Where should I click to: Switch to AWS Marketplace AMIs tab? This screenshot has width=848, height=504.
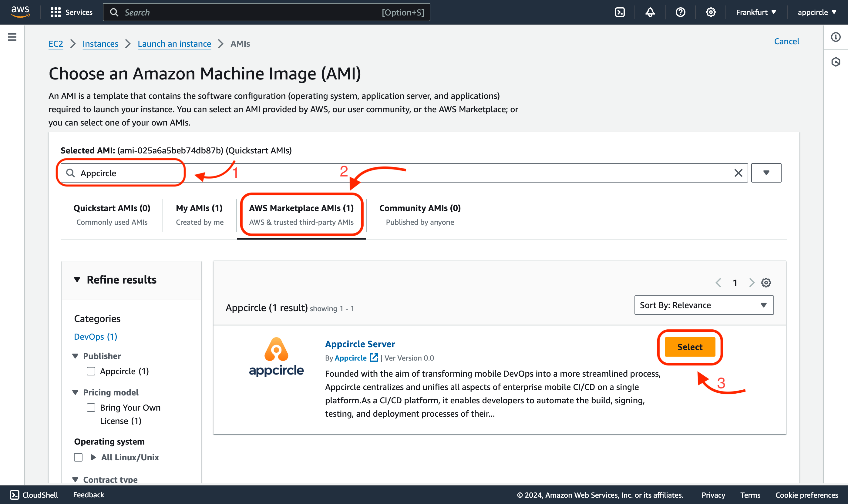click(301, 215)
